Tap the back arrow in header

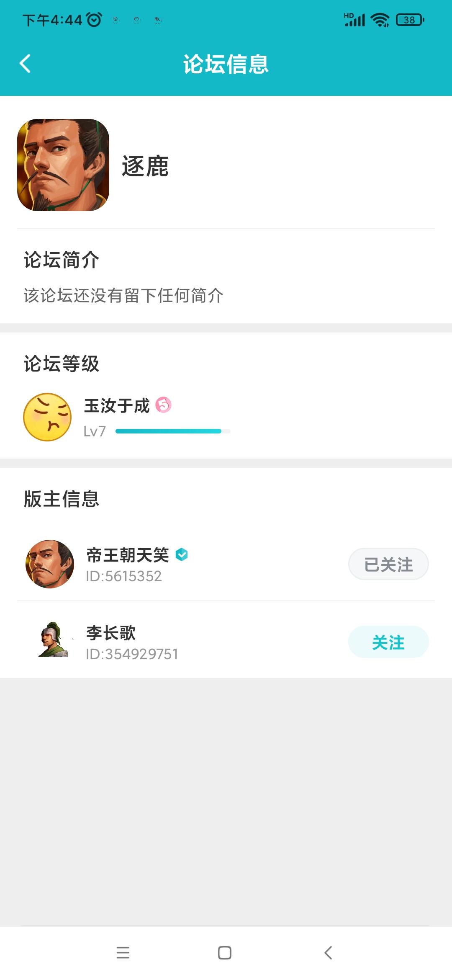25,64
